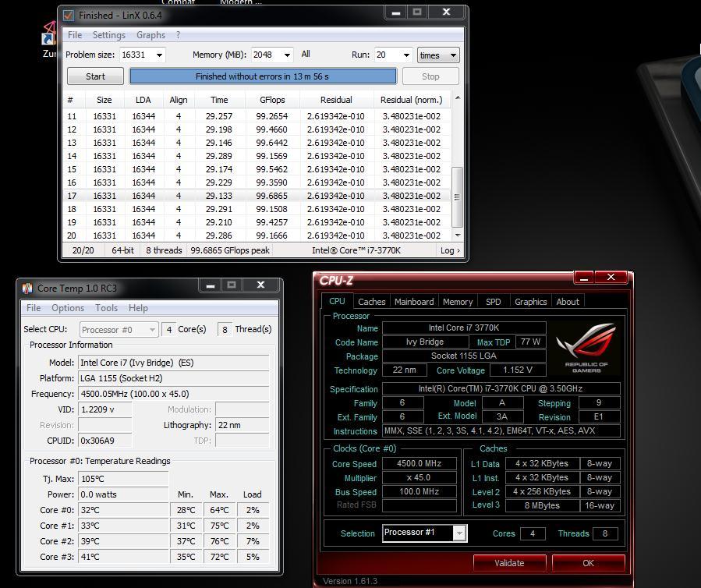Click the 99.6865 GFlops peak status text
Screen dimensions: 701x588
(230, 250)
